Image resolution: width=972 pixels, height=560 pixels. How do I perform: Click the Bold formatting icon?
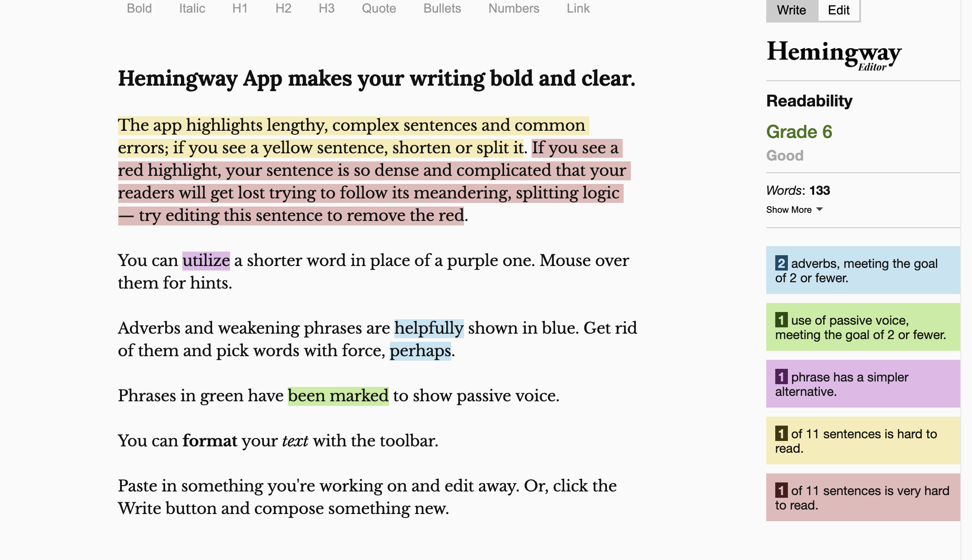coord(139,9)
